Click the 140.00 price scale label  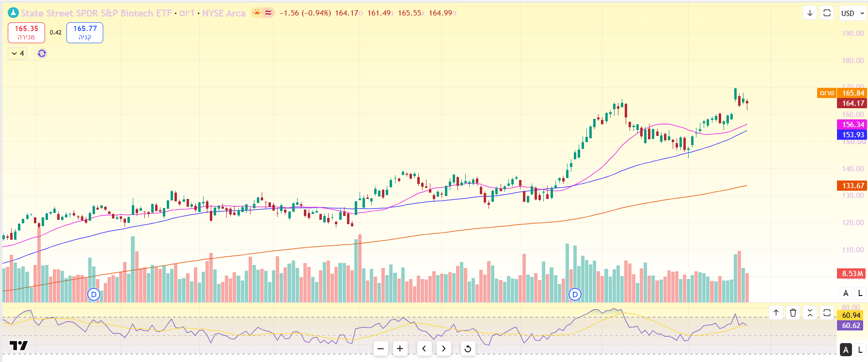852,169
